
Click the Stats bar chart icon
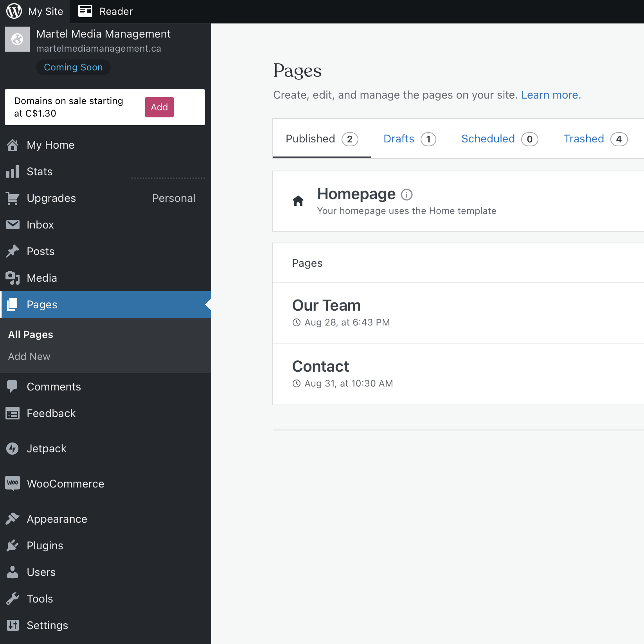click(x=13, y=171)
